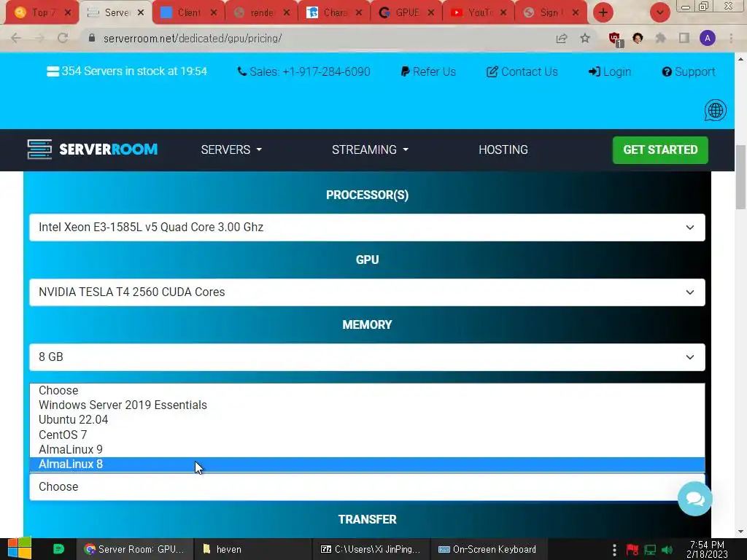Select Ubuntu 22.04 option
The image size is (747, 560).
[367, 420]
